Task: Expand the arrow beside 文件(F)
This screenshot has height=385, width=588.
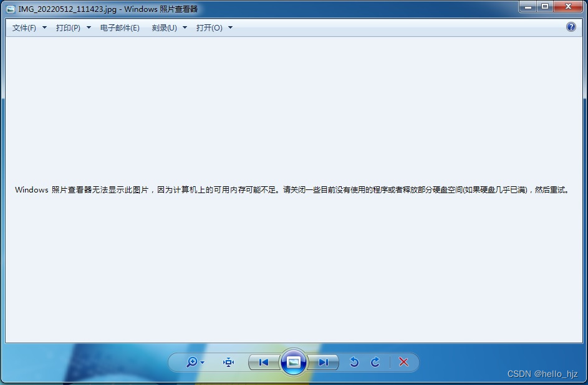Action: [x=44, y=27]
